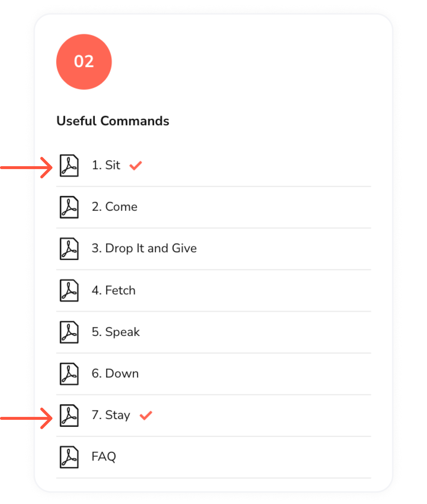The width and height of the screenshot is (427, 504).
Task: Open the PDF icon beside 2. Come
Action: (69, 207)
